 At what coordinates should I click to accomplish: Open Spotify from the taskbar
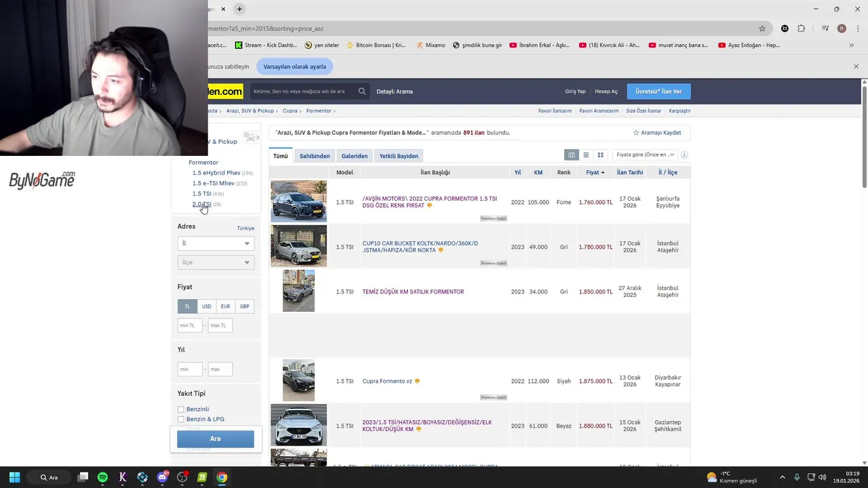pos(102,477)
